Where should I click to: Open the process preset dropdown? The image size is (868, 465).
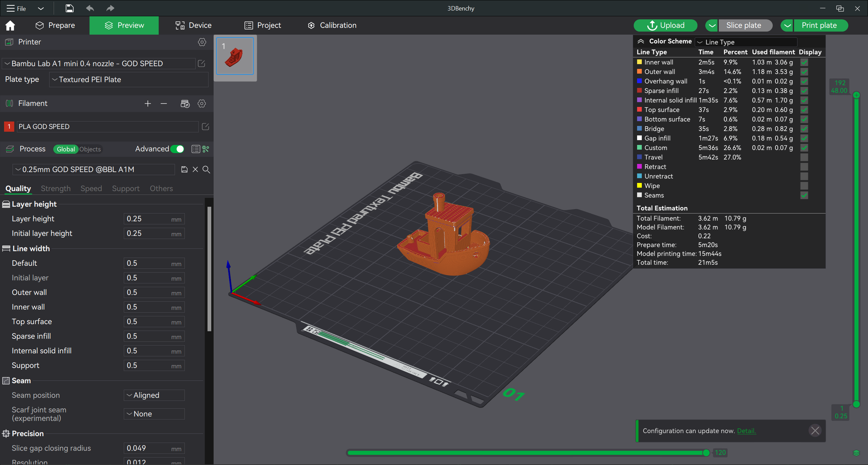[94, 169]
